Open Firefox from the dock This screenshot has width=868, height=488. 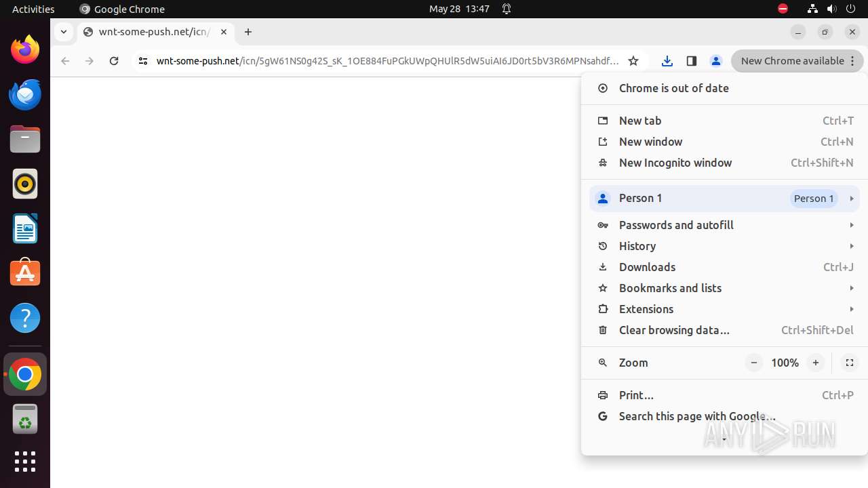pyautogui.click(x=25, y=49)
